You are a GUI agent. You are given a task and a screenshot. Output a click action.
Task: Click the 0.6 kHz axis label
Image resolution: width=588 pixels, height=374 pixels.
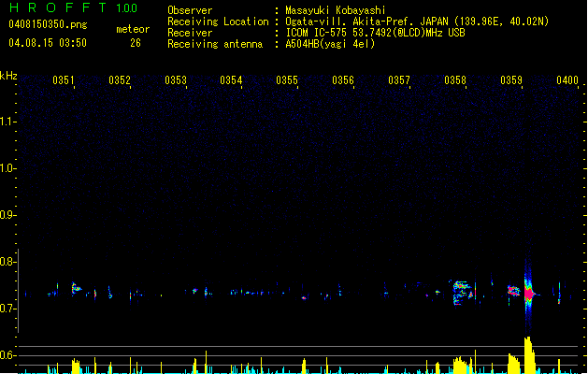(8, 355)
